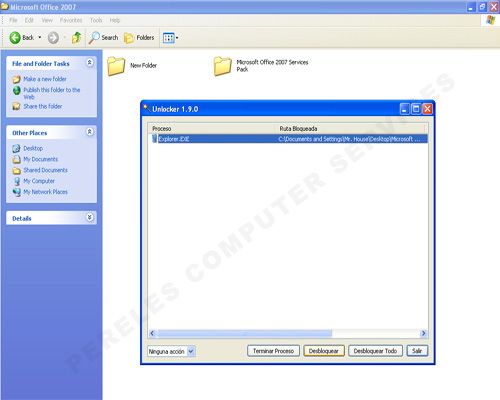Close the Unlocker 1.9.0 window
The image size is (500, 400).
427,109
